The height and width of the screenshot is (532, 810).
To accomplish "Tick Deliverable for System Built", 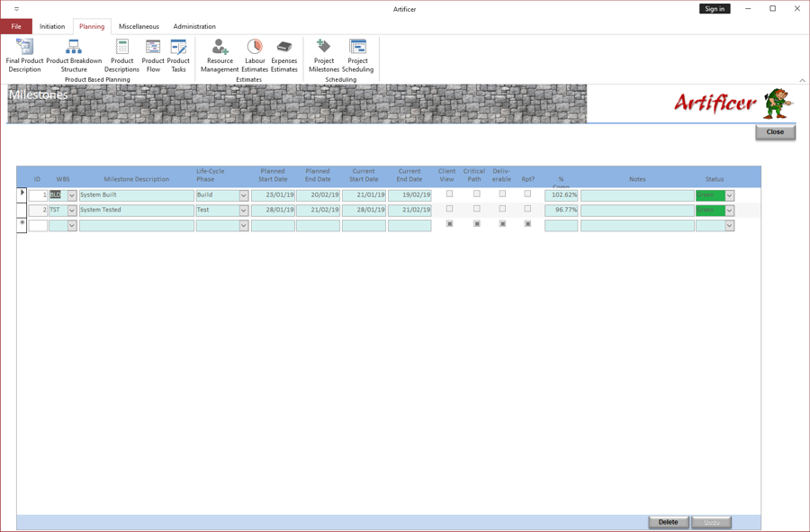I will click(502, 194).
